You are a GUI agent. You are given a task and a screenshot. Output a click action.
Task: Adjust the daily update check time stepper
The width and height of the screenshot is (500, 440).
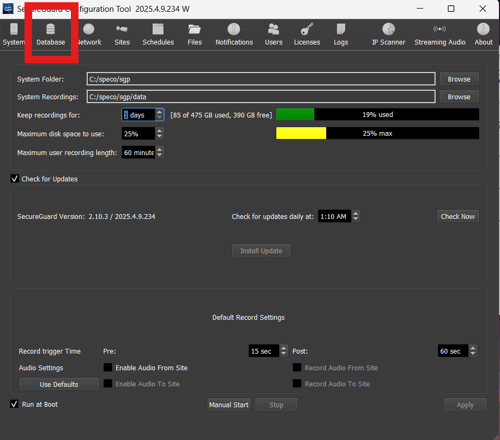point(356,216)
